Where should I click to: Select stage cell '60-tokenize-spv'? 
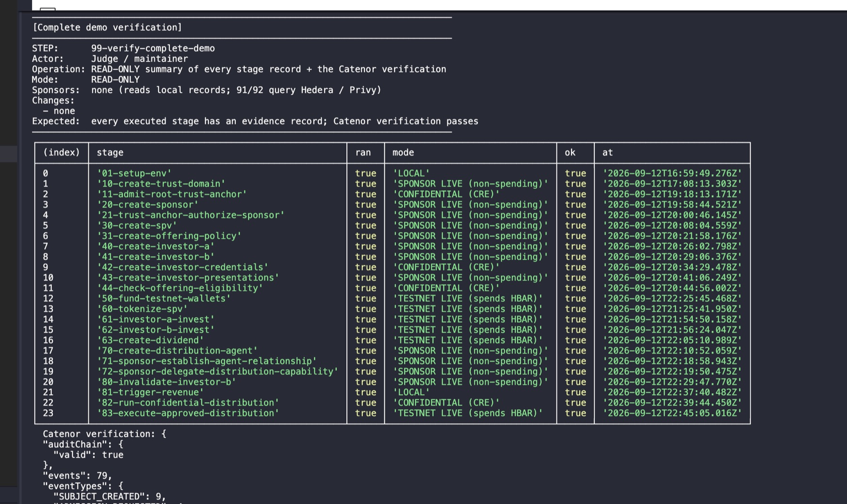coord(142,309)
